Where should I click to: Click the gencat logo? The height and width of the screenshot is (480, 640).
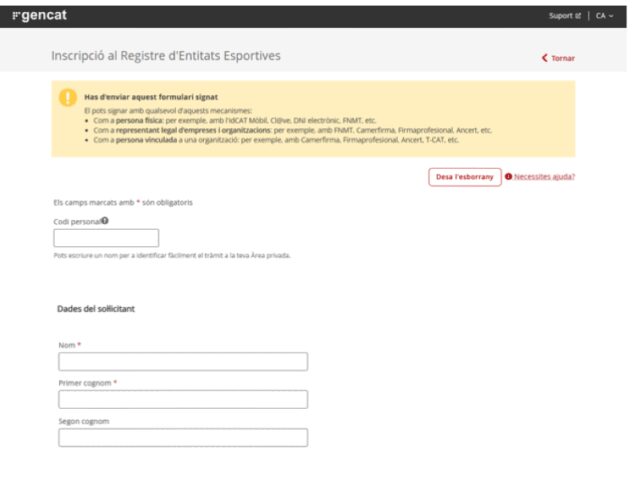click(38, 16)
